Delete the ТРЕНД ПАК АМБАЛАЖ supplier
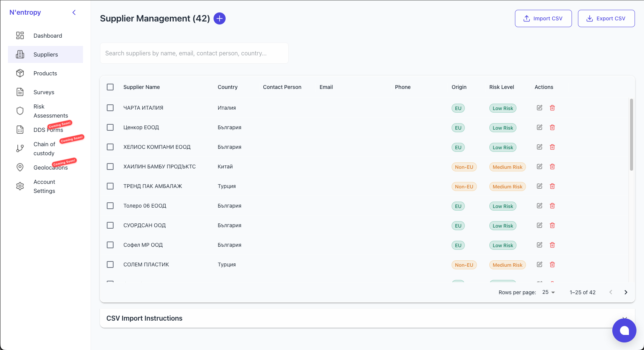The width and height of the screenshot is (644, 350). [x=552, y=186]
